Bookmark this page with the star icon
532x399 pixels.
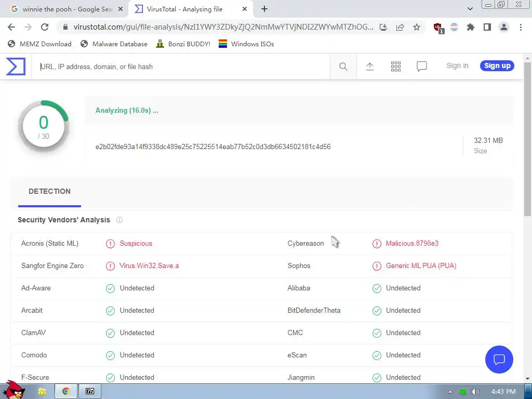click(x=417, y=27)
